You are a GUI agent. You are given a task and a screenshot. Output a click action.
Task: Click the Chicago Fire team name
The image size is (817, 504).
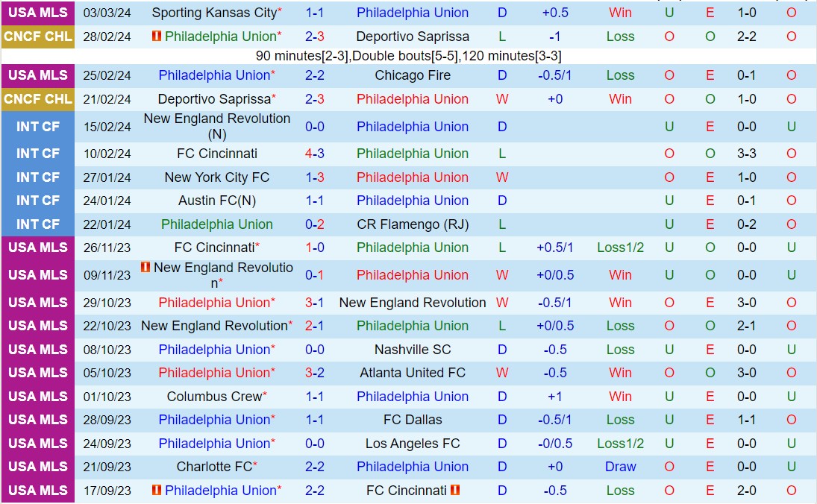413,75
